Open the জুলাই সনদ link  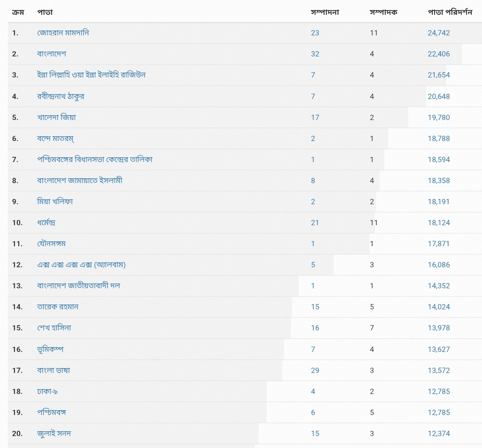point(54,434)
